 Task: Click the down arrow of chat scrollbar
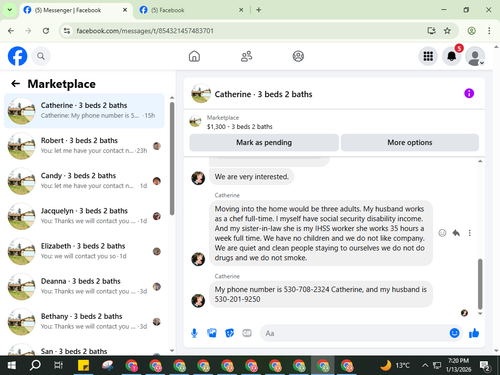pos(480,313)
